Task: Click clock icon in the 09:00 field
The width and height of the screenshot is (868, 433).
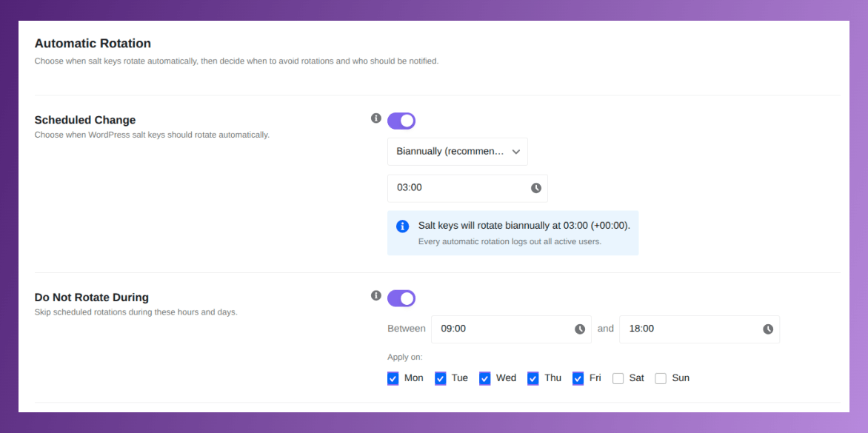Action: coord(580,329)
